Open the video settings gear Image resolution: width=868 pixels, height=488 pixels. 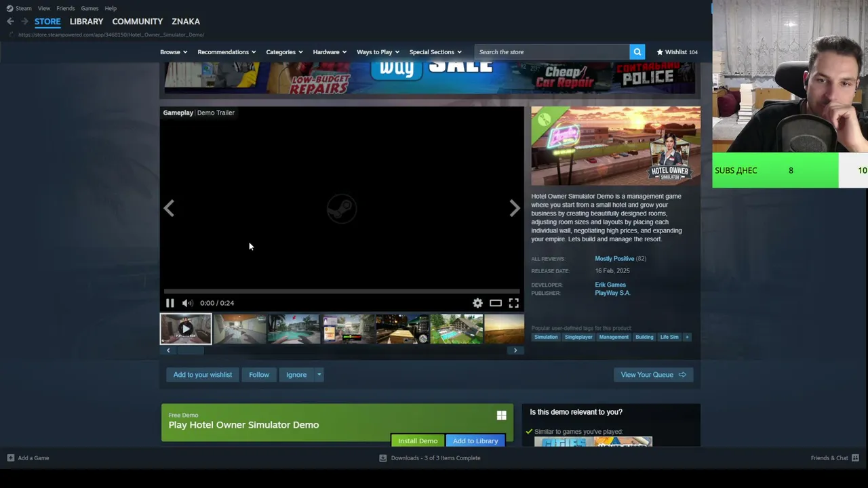click(x=477, y=303)
